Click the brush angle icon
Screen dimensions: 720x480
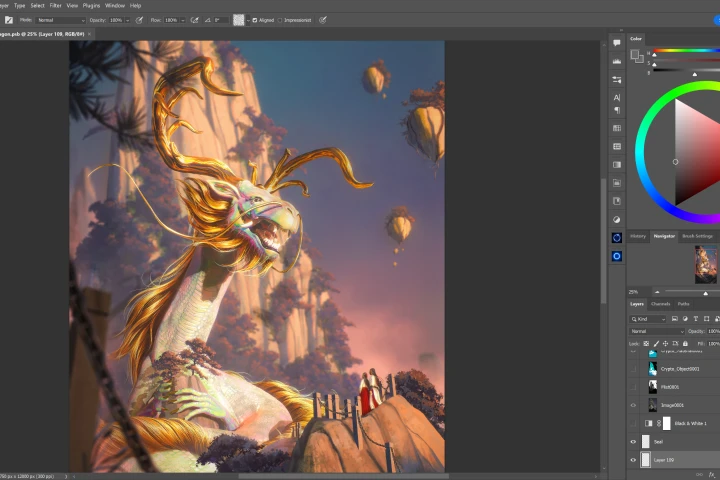pos(208,20)
